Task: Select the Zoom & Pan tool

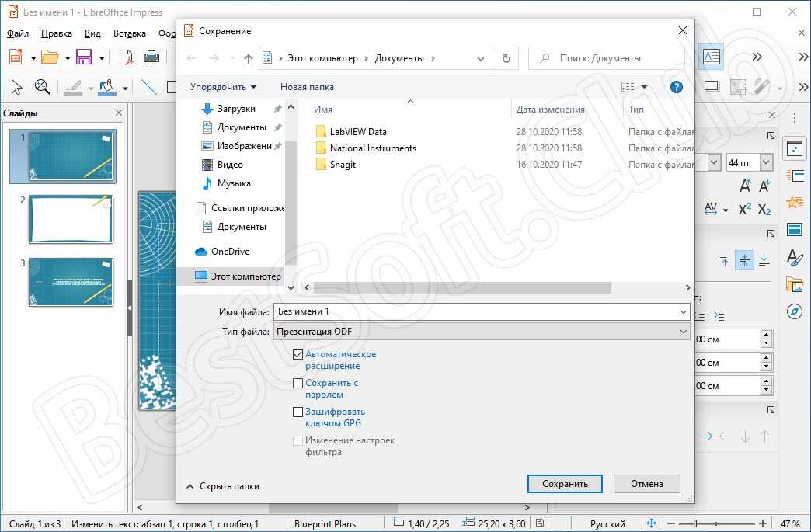Action: tap(42, 87)
